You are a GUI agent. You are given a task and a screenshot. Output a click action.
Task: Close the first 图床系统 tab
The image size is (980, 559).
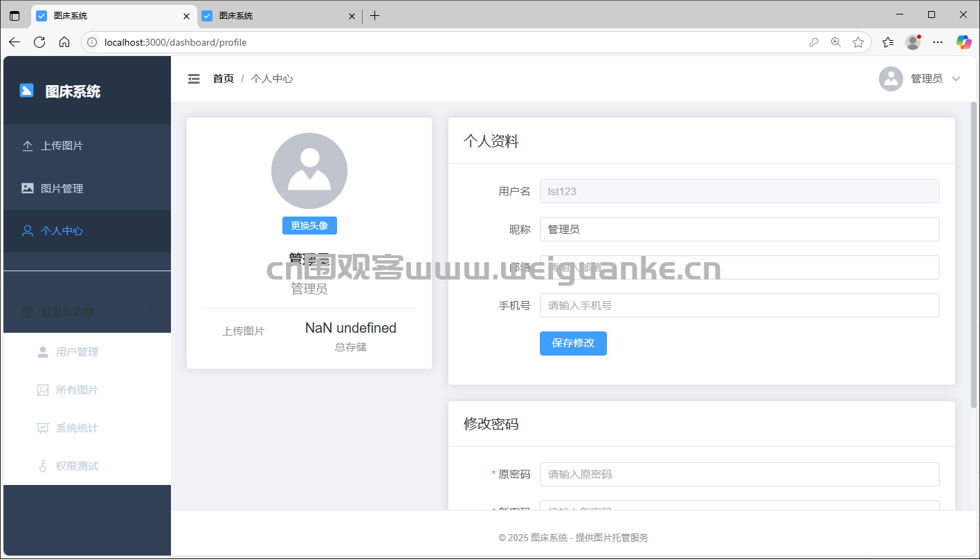pyautogui.click(x=186, y=16)
